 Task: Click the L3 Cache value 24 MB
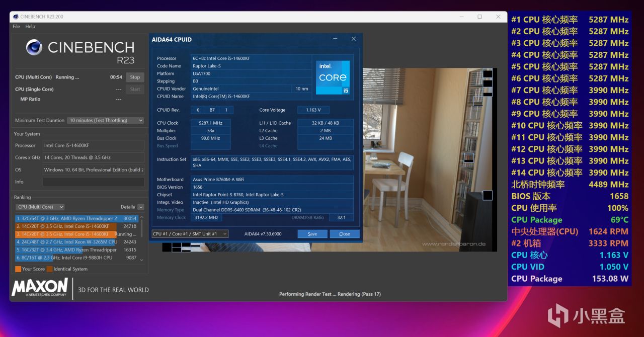click(x=325, y=138)
